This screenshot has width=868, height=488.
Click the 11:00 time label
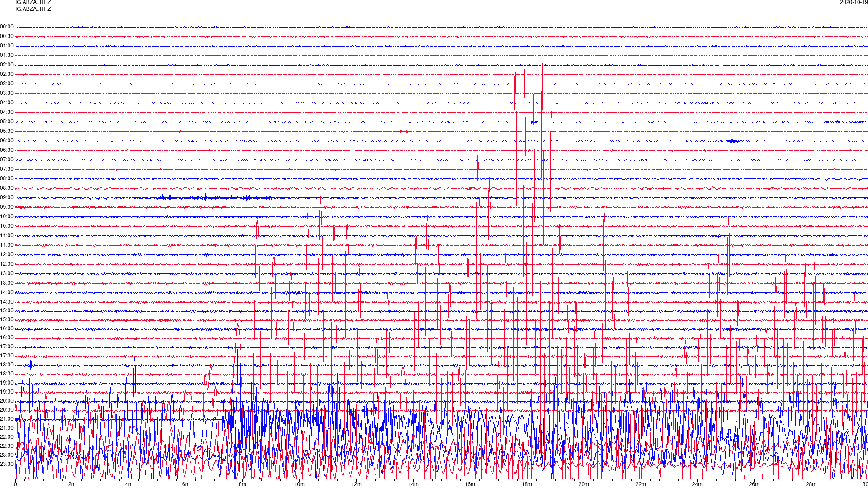7,236
